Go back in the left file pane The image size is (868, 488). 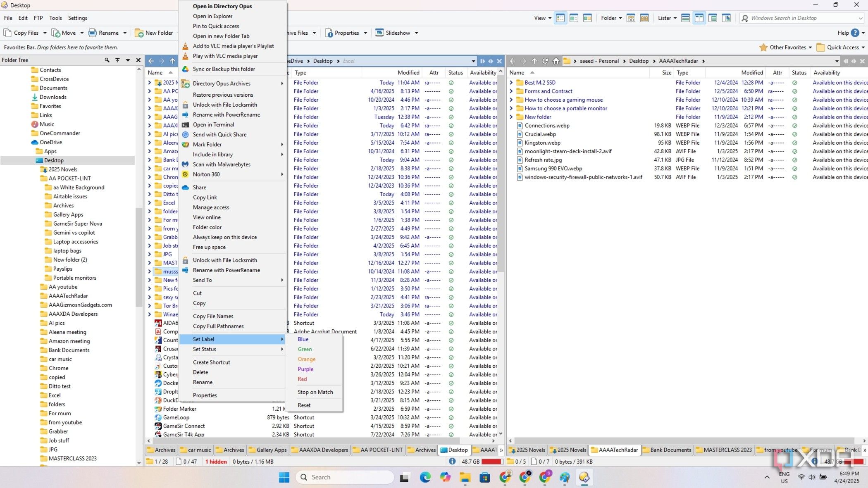pyautogui.click(x=151, y=61)
